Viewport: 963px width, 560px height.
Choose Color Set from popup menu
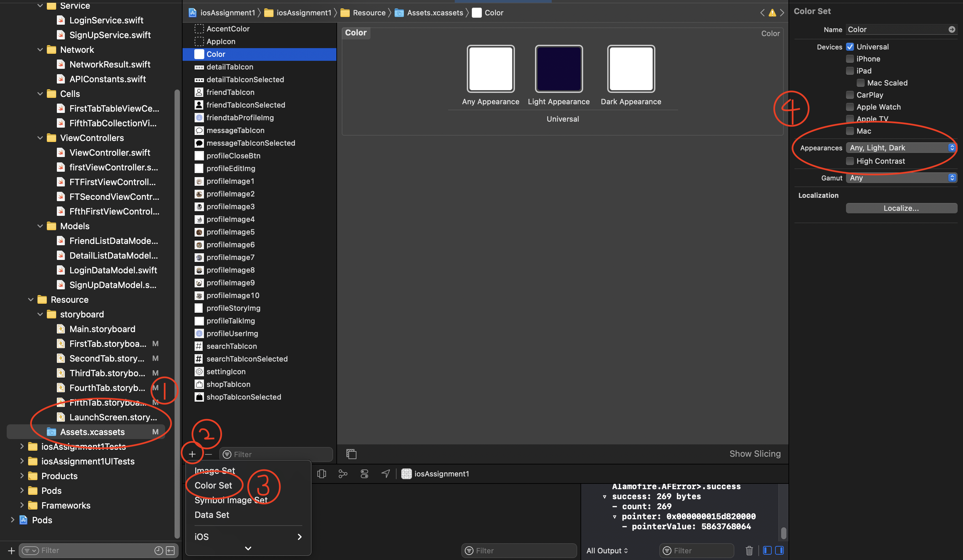tap(213, 485)
